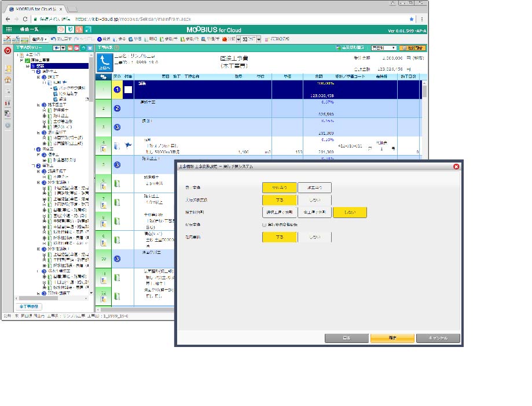Click the green help icon beside 工種内訳 header
This screenshot has width=532, height=406.
click(117, 47)
